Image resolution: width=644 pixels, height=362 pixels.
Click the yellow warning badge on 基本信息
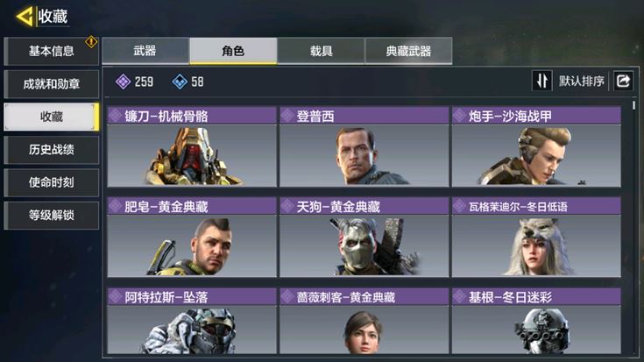[x=91, y=41]
